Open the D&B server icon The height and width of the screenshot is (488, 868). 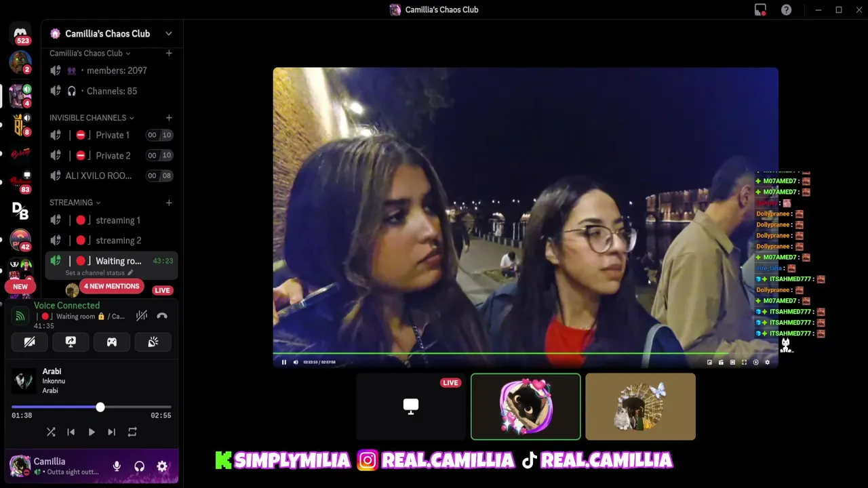pyautogui.click(x=20, y=211)
